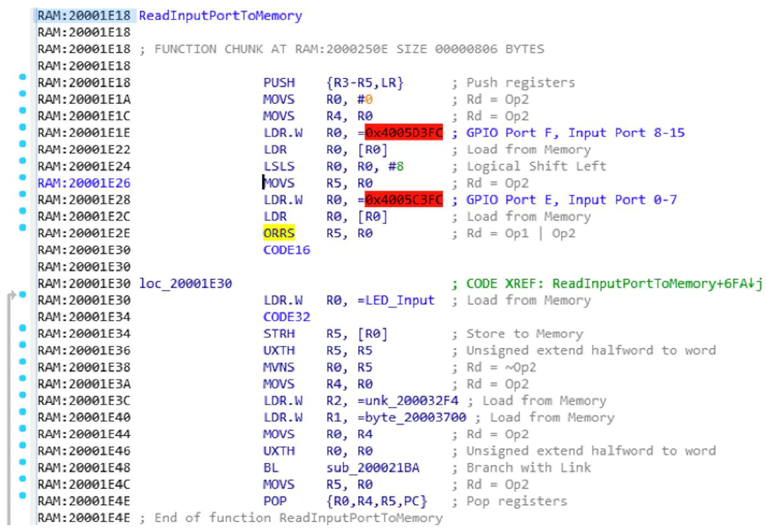Click the margin dot beside BL sub_200021BA
This screenshot has height=532, width=766.
(22, 462)
